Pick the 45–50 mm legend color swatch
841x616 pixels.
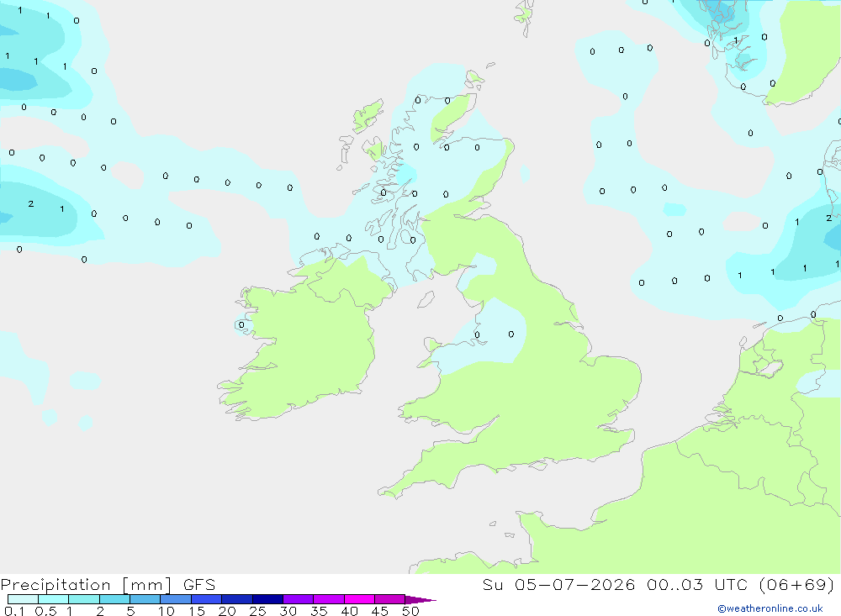click(x=390, y=599)
